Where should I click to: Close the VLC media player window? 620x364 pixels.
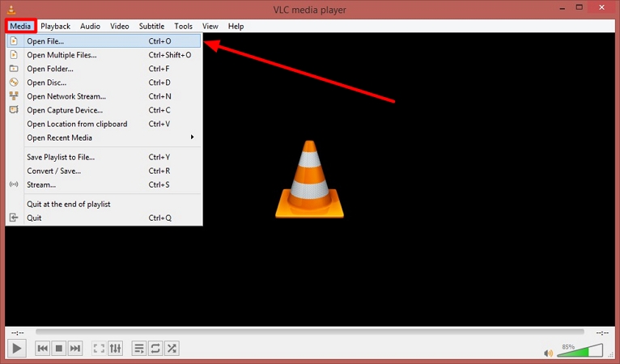(602, 7)
